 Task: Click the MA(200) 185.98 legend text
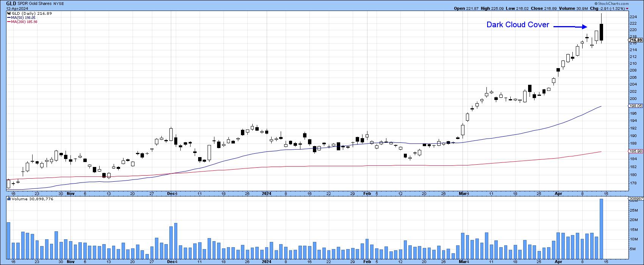point(24,22)
